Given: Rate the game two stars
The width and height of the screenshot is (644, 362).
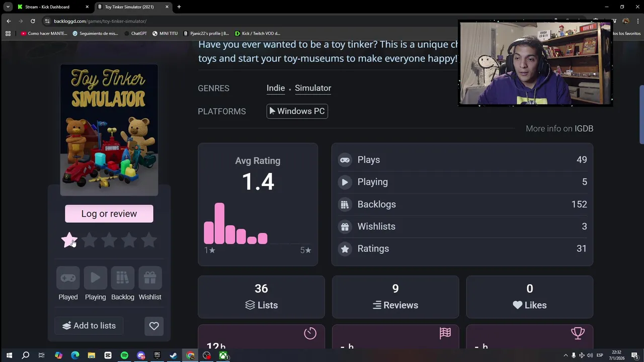Looking at the screenshot, I should click(89, 240).
